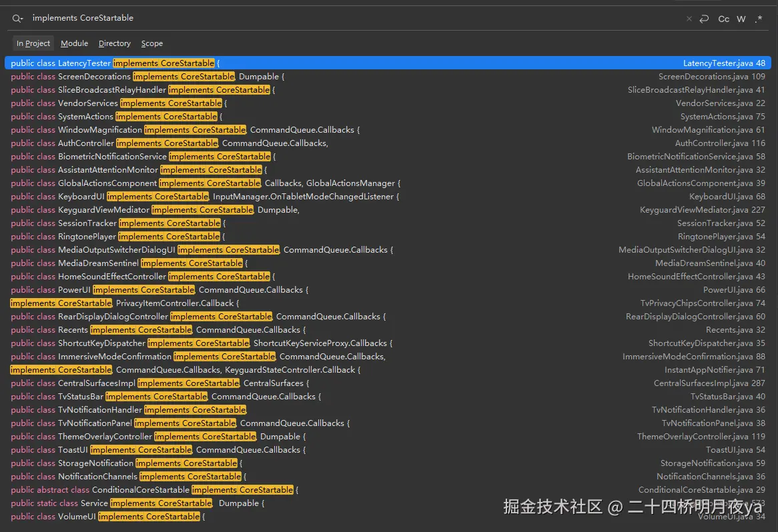Select the MediaDreamSentinel result row
The width and height of the screenshot is (778, 532).
pos(388,263)
